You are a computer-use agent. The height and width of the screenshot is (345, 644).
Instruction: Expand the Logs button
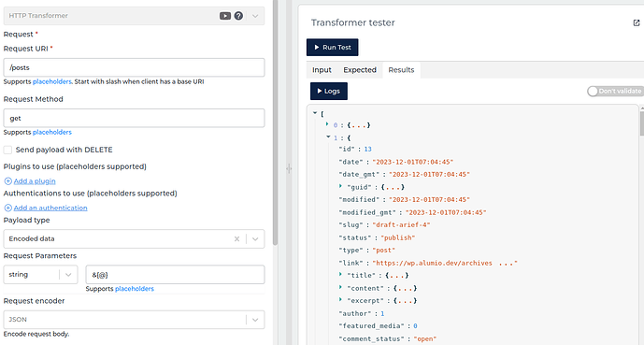pyautogui.click(x=329, y=92)
